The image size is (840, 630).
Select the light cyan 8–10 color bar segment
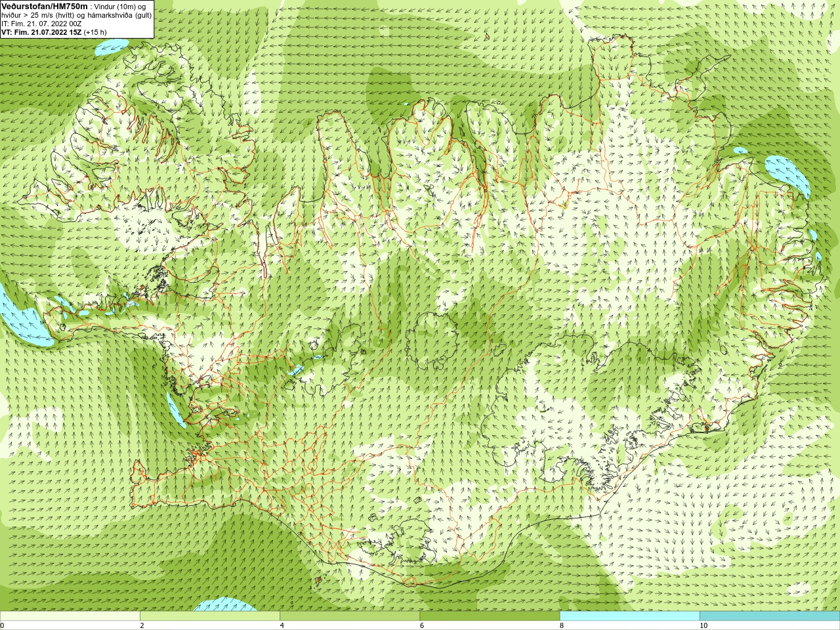click(630, 616)
